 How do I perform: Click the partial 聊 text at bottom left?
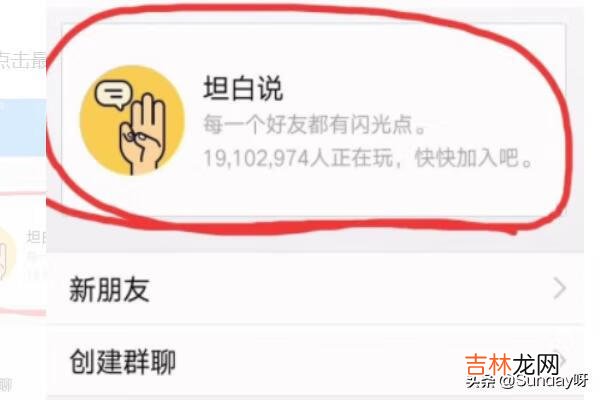point(5,385)
